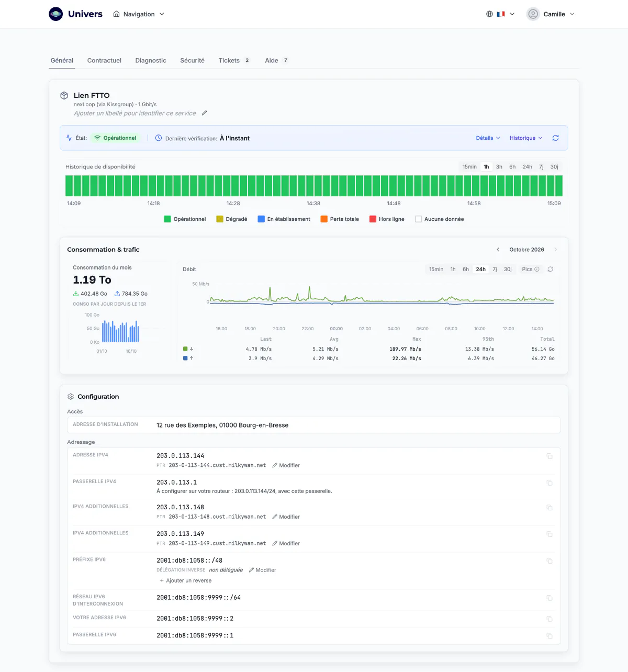
Task: Copy additional IPv4 203.0.113.149
Action: (x=549, y=534)
